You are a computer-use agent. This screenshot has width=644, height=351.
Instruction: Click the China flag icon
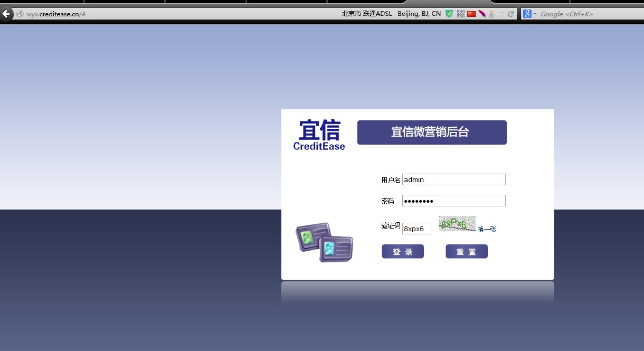[471, 14]
